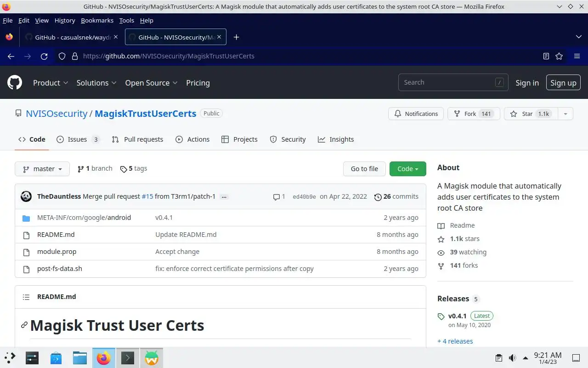Open the System Settings taskbar icon
Viewport: 588px width, 368px height.
(x=32, y=358)
